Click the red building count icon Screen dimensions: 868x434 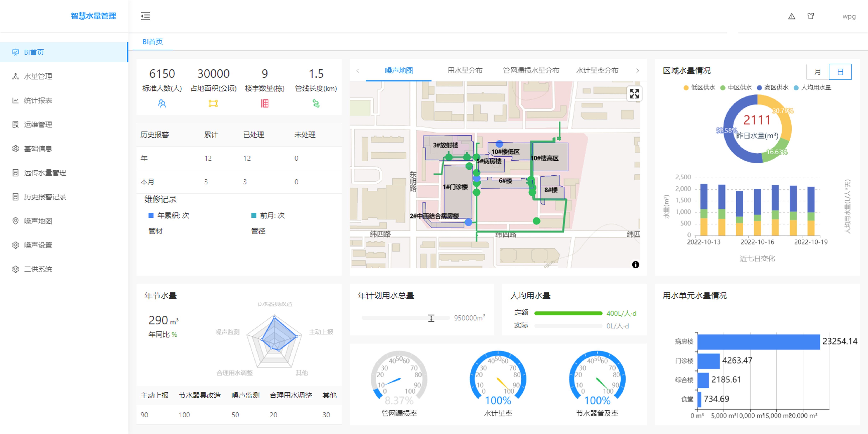[265, 104]
